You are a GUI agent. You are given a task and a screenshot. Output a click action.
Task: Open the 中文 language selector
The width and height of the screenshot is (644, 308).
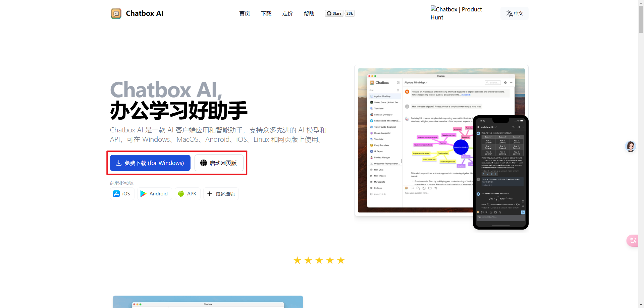[x=515, y=13]
